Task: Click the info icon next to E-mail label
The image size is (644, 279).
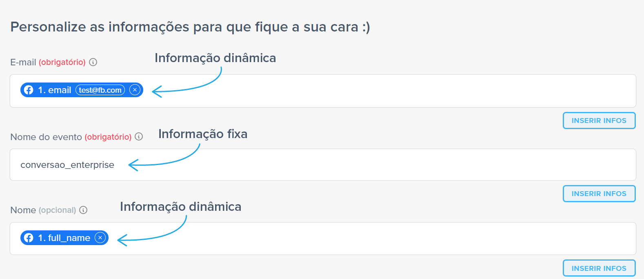Action: pos(93,62)
